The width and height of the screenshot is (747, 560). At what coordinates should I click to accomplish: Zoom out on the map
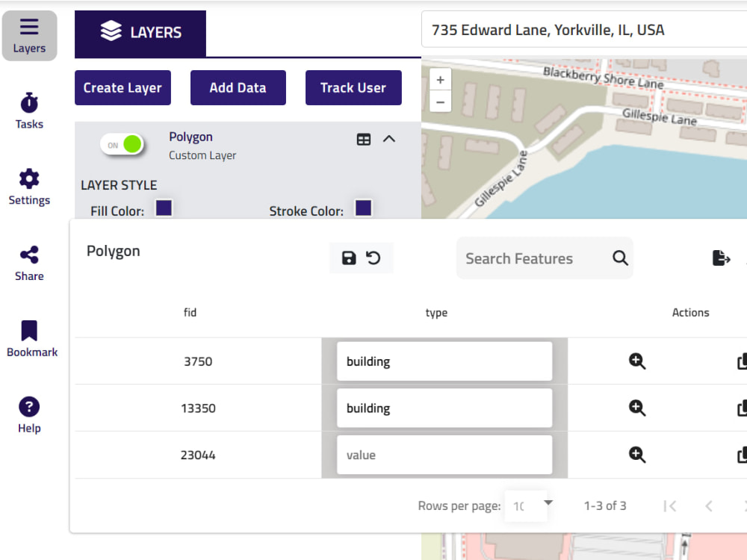pos(440,102)
